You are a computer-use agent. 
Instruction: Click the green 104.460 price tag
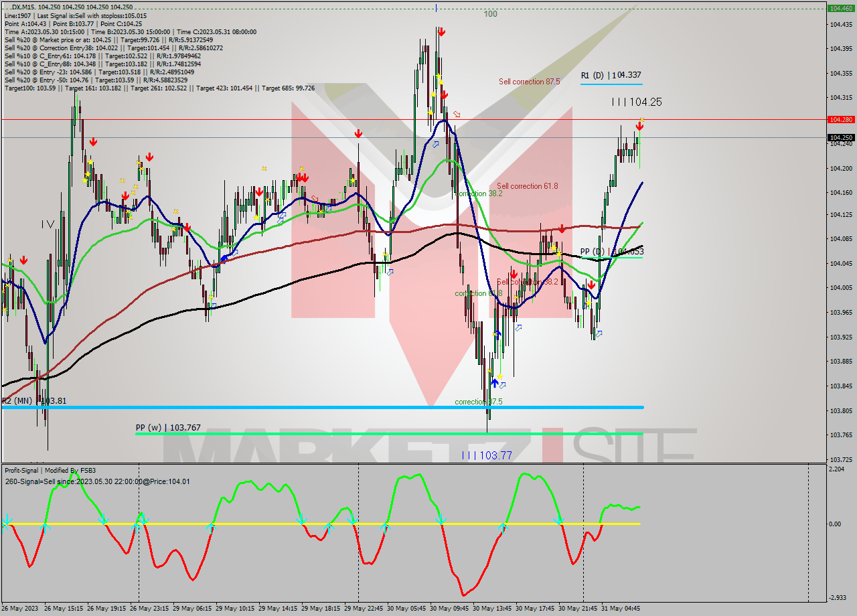[x=841, y=8]
